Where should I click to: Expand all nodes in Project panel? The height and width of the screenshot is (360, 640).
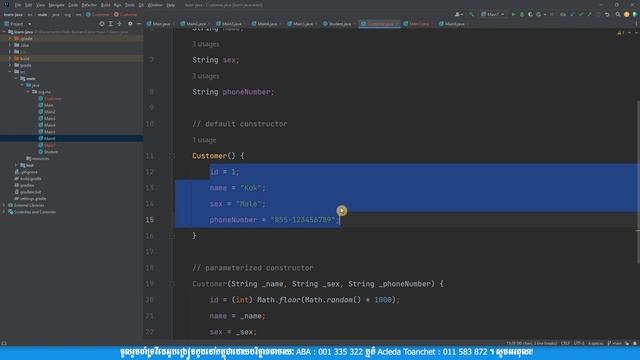point(110,24)
